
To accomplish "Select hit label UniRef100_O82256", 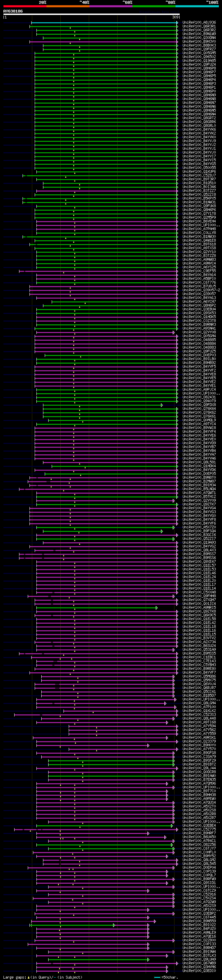I will pos(199,844).
